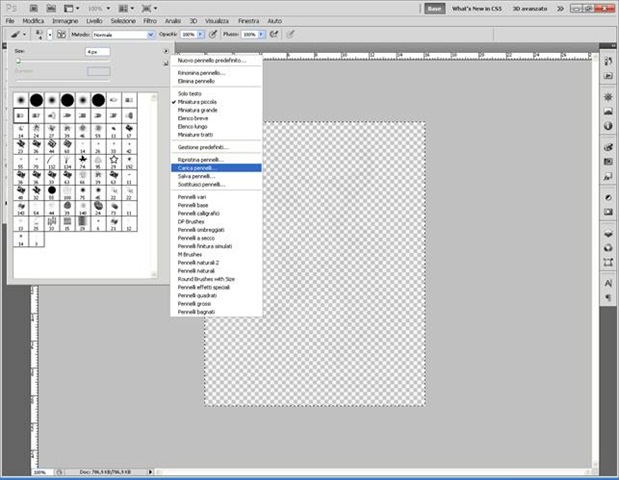Adjust the brush Size slider handle
Viewport: 619px width, 480px height.
18,61
